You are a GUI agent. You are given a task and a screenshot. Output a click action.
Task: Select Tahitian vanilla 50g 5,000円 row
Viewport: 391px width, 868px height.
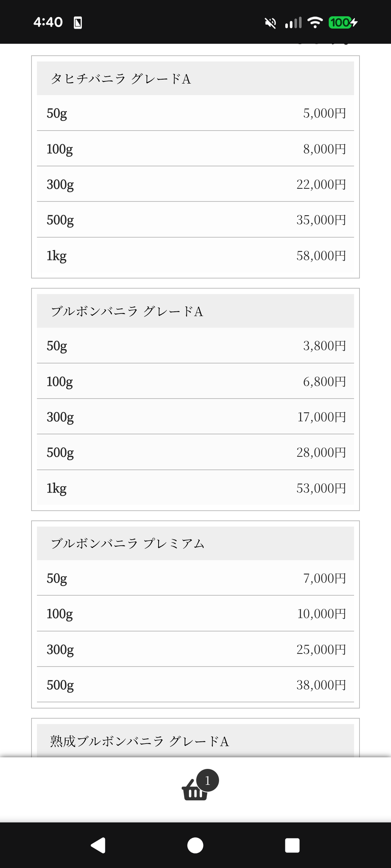195,113
